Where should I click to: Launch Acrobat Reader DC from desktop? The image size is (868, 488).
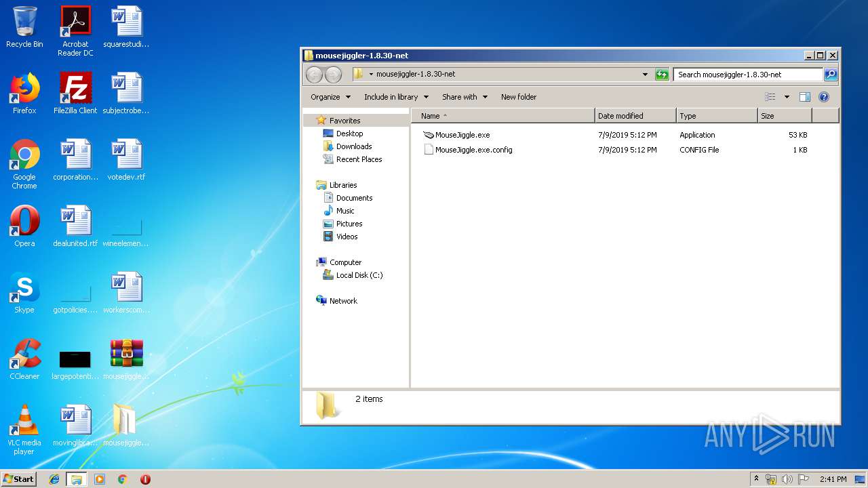click(x=75, y=31)
